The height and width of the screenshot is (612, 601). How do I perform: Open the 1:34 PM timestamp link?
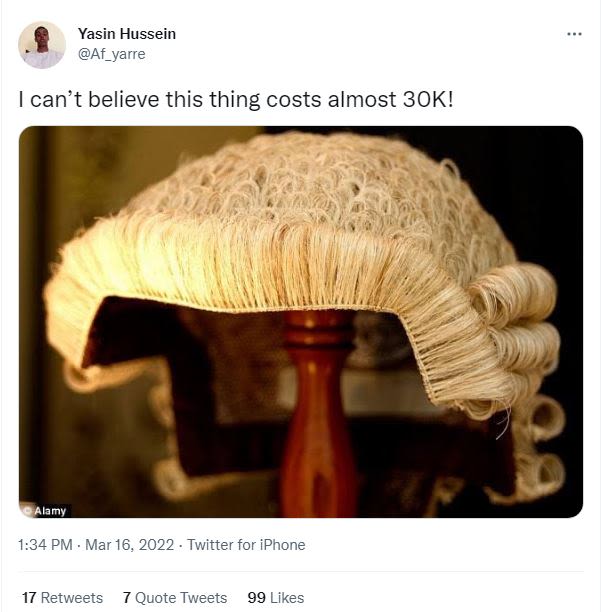[x=45, y=544]
